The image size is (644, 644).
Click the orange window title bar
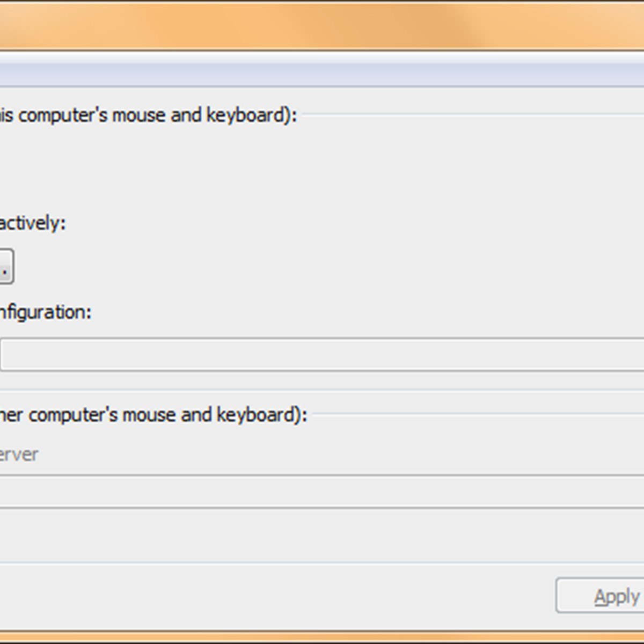pyautogui.click(x=322, y=25)
